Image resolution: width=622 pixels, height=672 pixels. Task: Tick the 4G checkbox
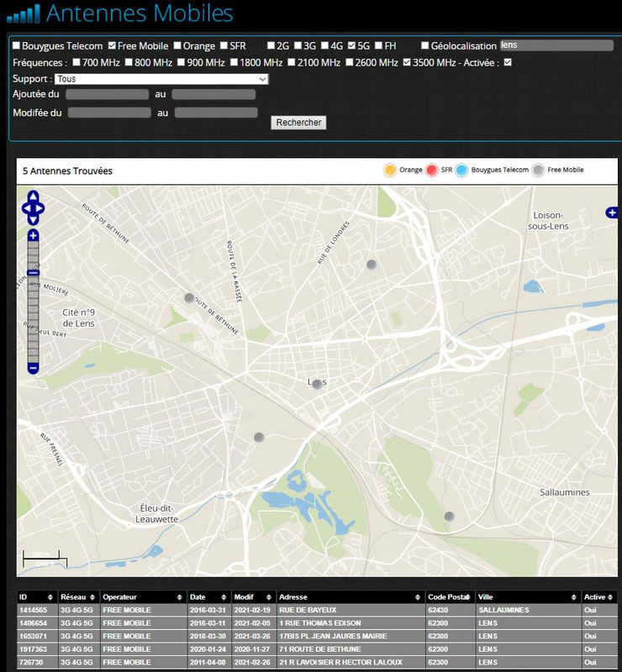tap(325, 45)
